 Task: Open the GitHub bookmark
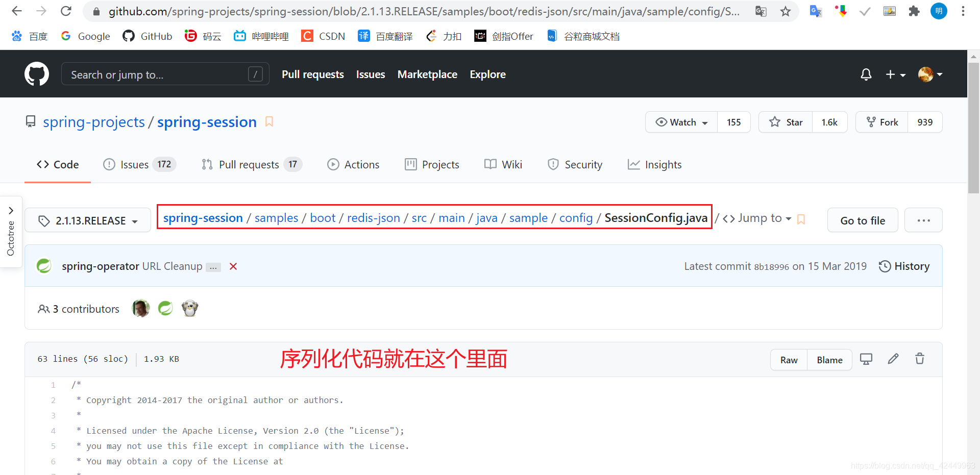point(148,36)
